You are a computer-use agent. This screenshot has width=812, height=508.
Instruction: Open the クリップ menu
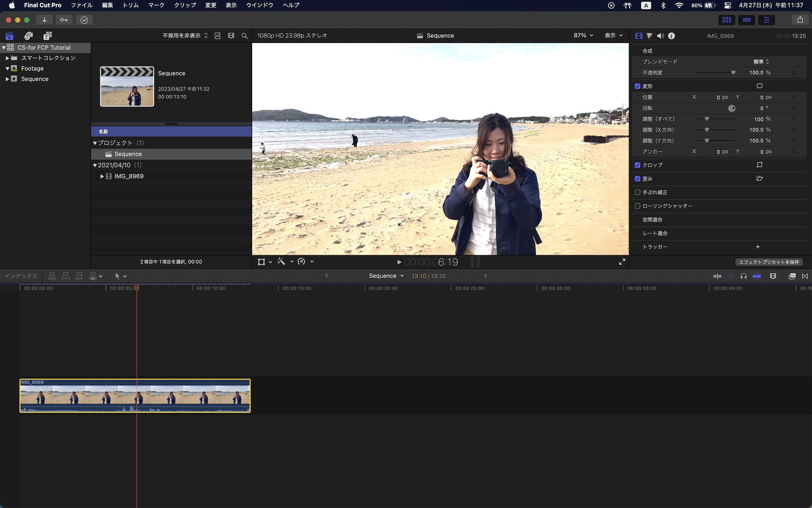pyautogui.click(x=185, y=5)
